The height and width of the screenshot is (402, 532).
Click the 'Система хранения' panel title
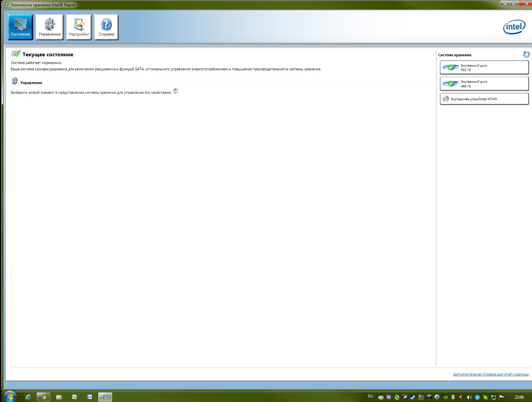pyautogui.click(x=455, y=55)
